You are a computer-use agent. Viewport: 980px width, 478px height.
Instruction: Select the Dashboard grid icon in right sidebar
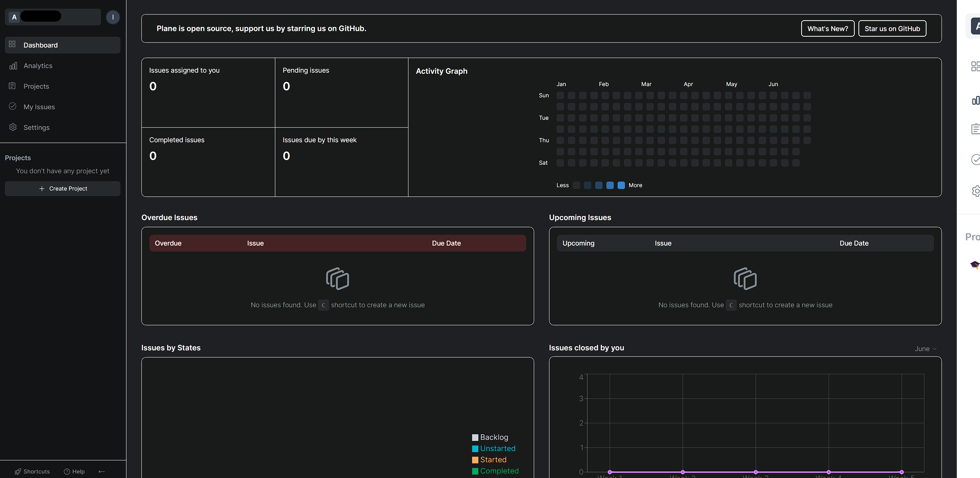pyautogui.click(x=975, y=66)
